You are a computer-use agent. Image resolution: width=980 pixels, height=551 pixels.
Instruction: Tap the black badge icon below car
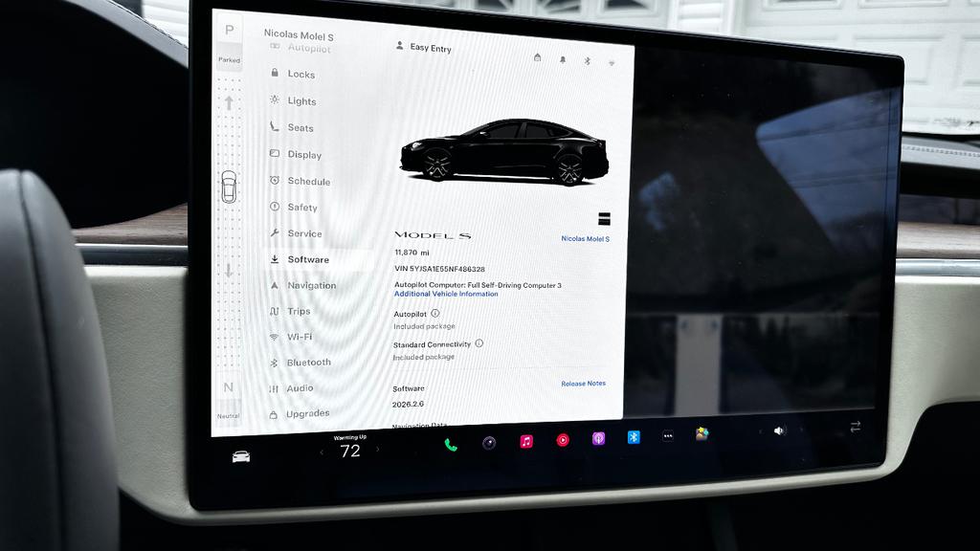pos(605,219)
